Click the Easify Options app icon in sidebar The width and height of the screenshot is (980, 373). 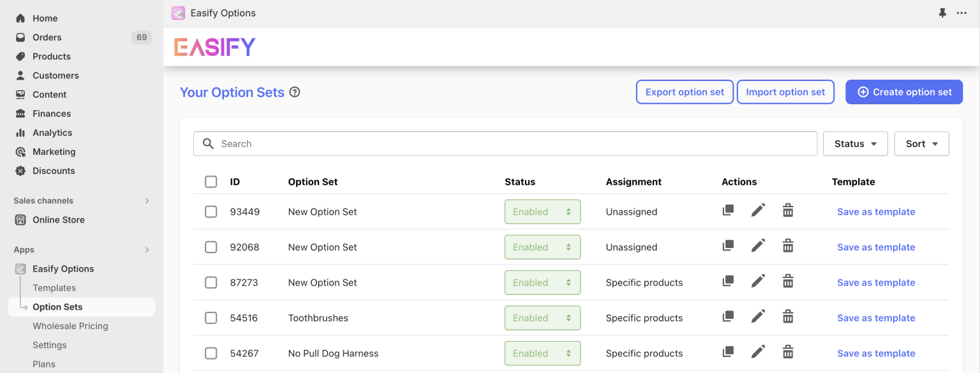19,268
